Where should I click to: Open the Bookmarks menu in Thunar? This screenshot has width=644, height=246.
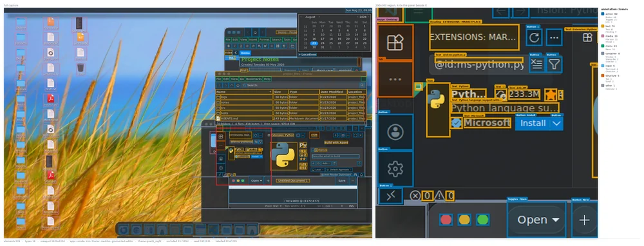click(x=253, y=79)
